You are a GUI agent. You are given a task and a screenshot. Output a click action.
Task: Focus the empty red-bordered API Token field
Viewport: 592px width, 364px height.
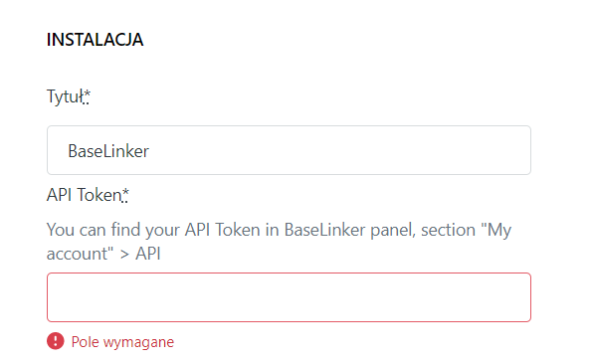[x=289, y=297]
